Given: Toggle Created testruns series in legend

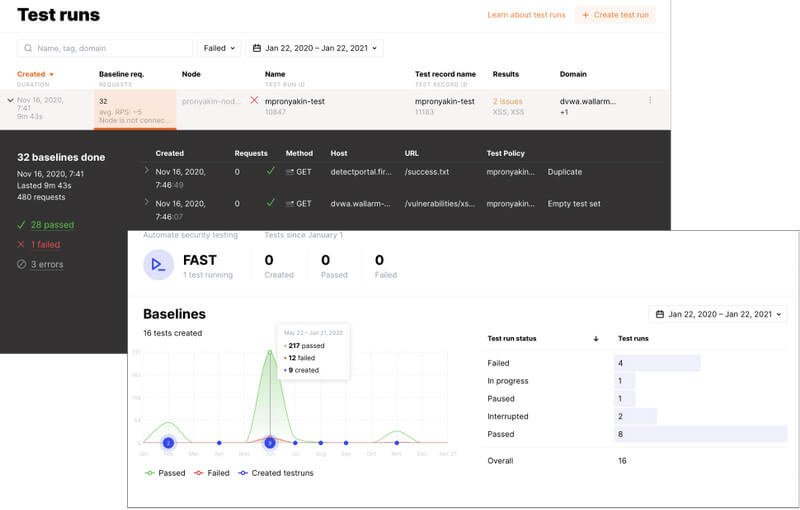Looking at the screenshot, I should click(276, 473).
